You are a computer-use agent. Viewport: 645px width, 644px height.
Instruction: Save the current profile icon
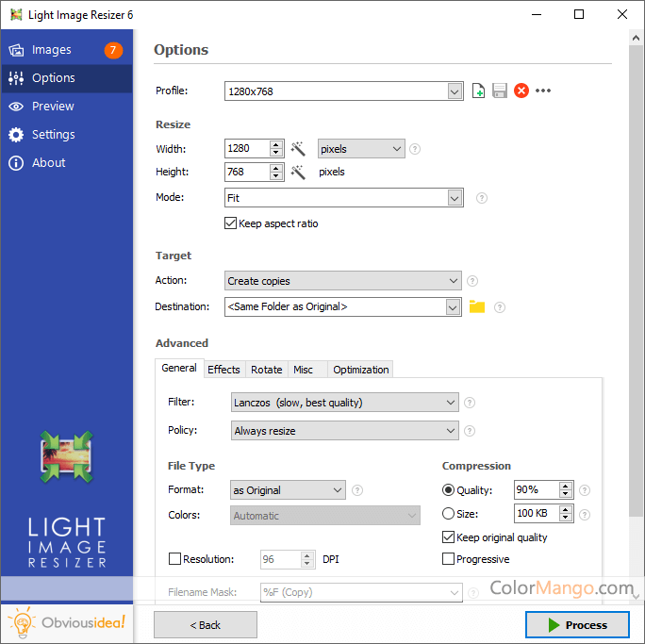500,91
